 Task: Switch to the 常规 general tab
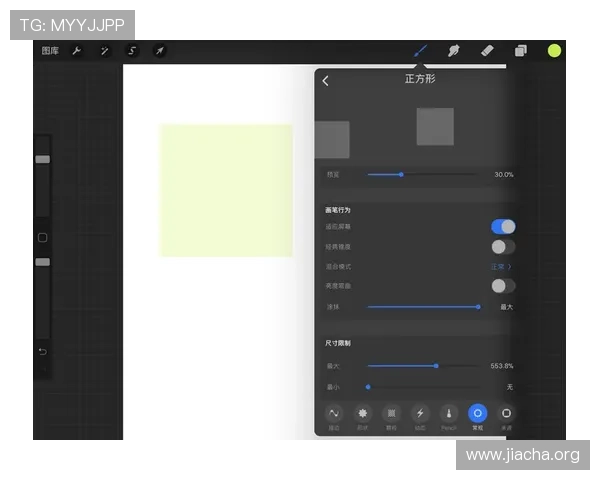[x=477, y=414]
